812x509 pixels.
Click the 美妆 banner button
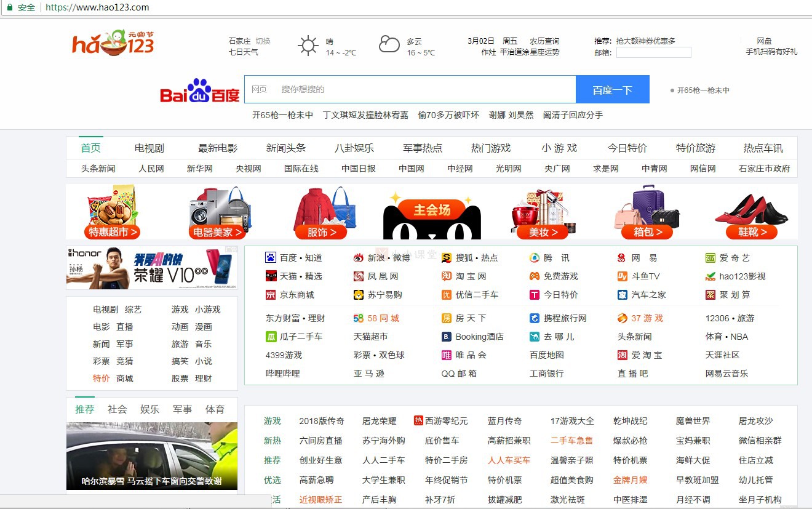coord(543,232)
